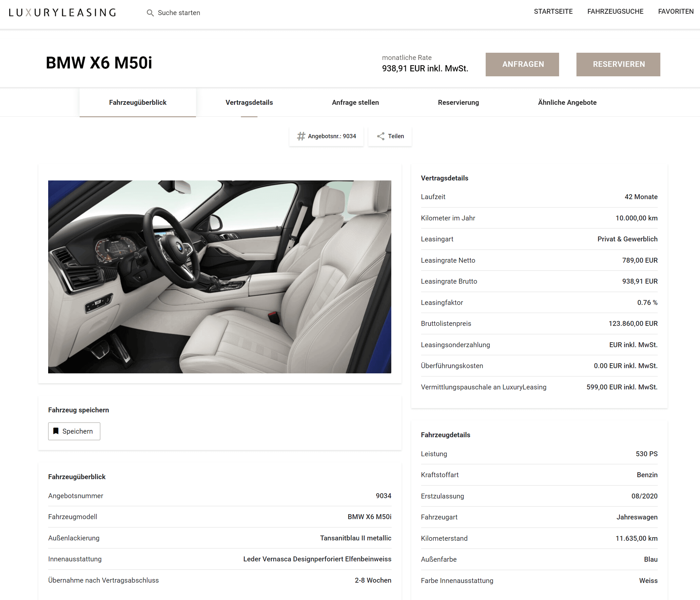Viewport: 700px width, 600px height.
Task: Click the Fahrzeugdetails card heading
Action: pyautogui.click(x=445, y=435)
